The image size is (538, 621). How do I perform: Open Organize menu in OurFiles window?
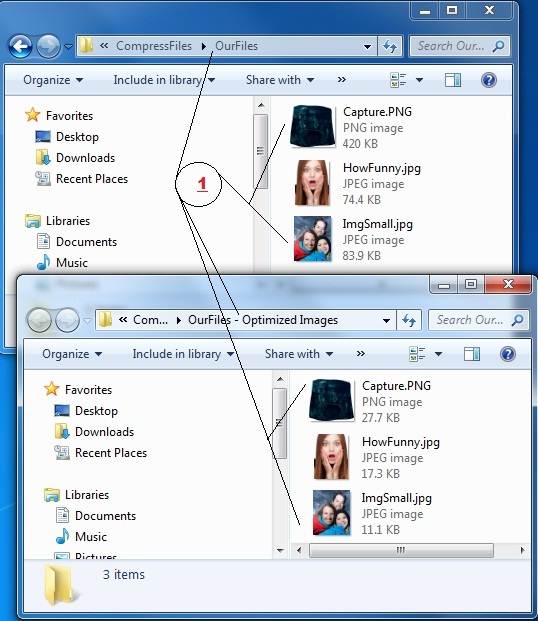[53, 80]
